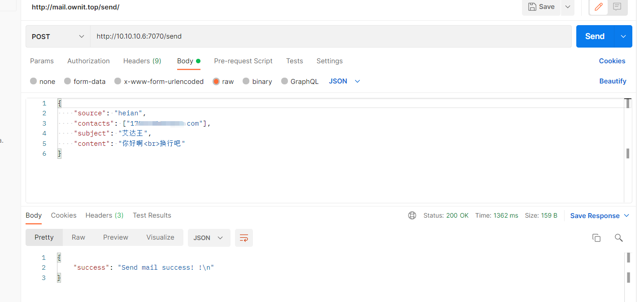Select the raw body type
Screen dimensions: 644x302
pos(223,82)
